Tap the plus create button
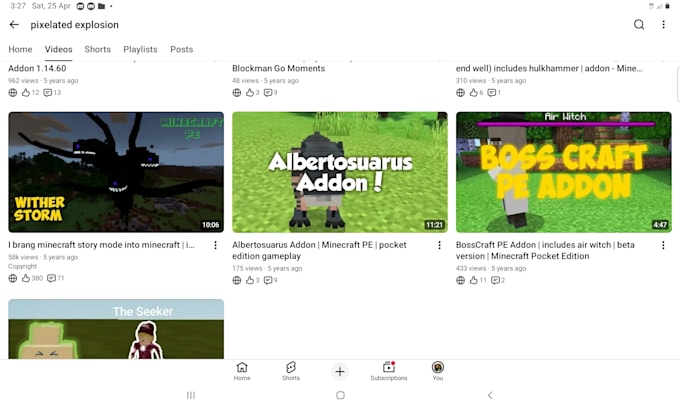This screenshot has height=408, width=680. [340, 372]
